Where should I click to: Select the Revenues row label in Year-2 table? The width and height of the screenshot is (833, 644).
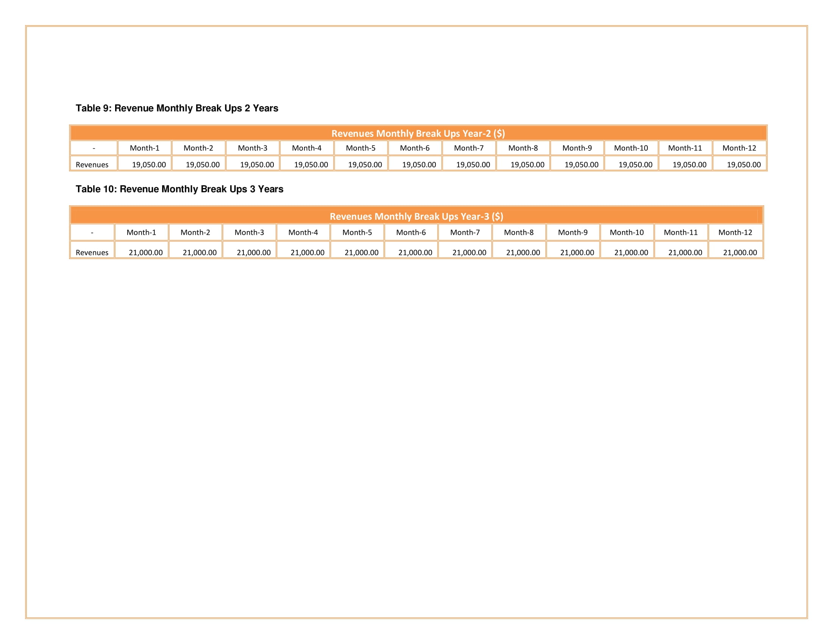(x=92, y=165)
